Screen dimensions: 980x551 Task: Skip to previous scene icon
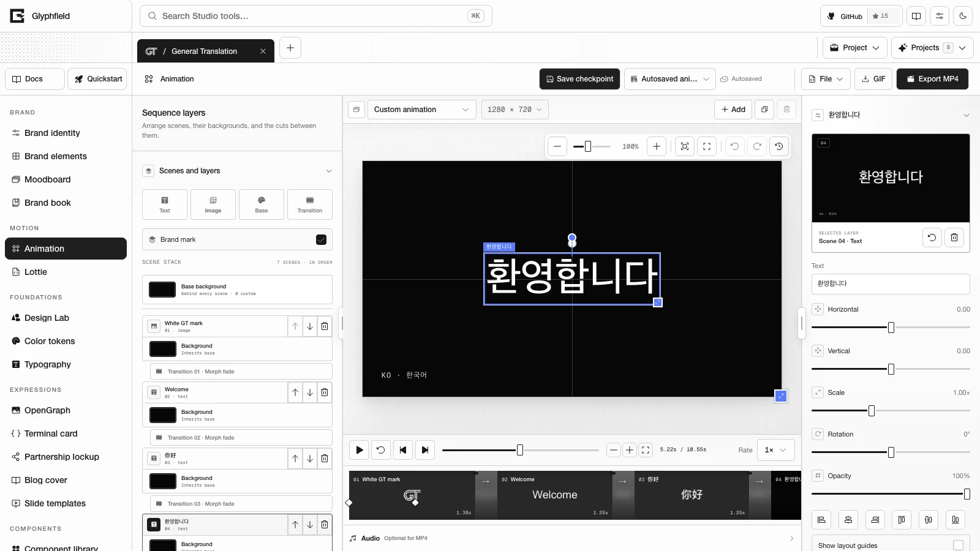tap(403, 450)
